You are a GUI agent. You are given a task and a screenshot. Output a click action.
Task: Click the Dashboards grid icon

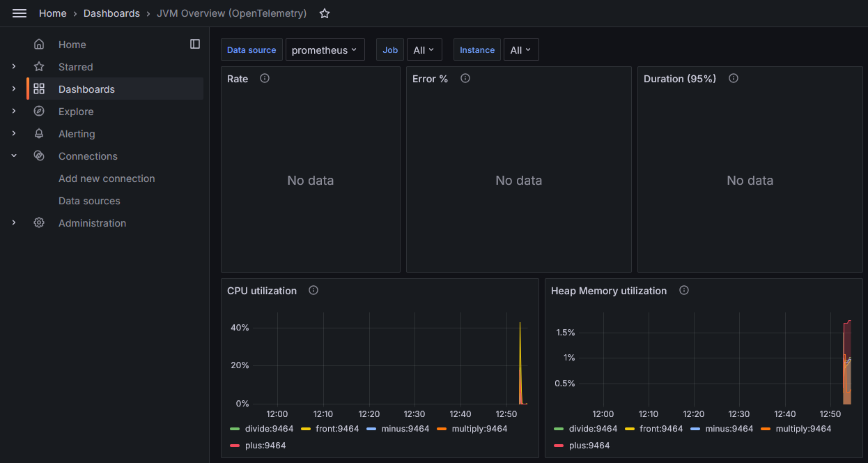(39, 89)
